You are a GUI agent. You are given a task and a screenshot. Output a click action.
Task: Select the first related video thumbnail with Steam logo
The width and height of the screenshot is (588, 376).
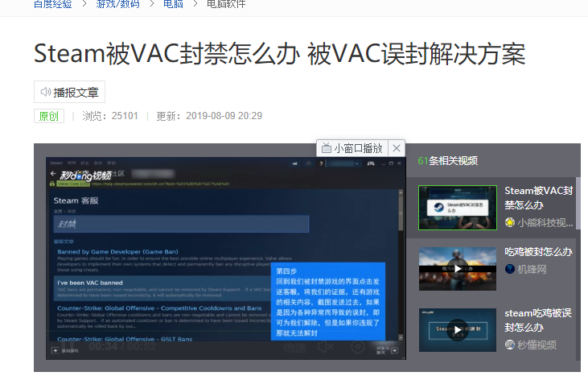pyautogui.click(x=458, y=208)
